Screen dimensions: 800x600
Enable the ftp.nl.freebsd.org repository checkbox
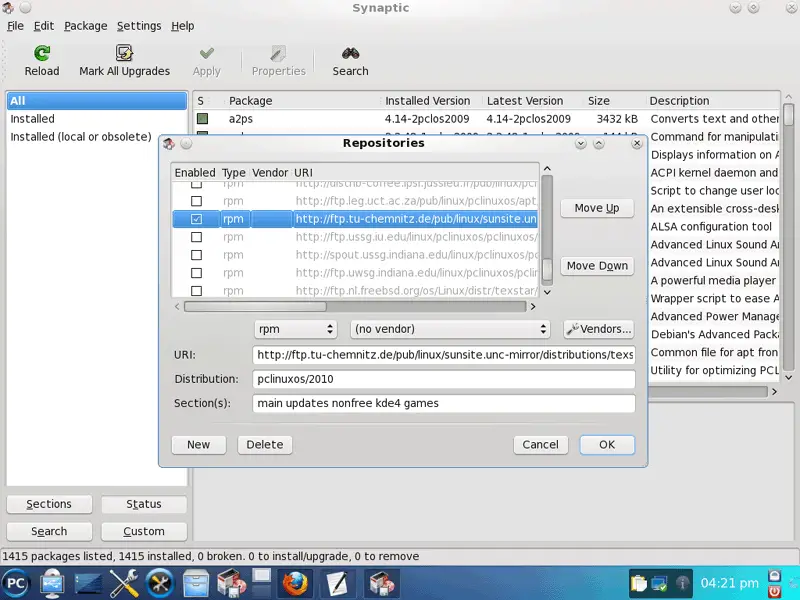tap(196, 291)
